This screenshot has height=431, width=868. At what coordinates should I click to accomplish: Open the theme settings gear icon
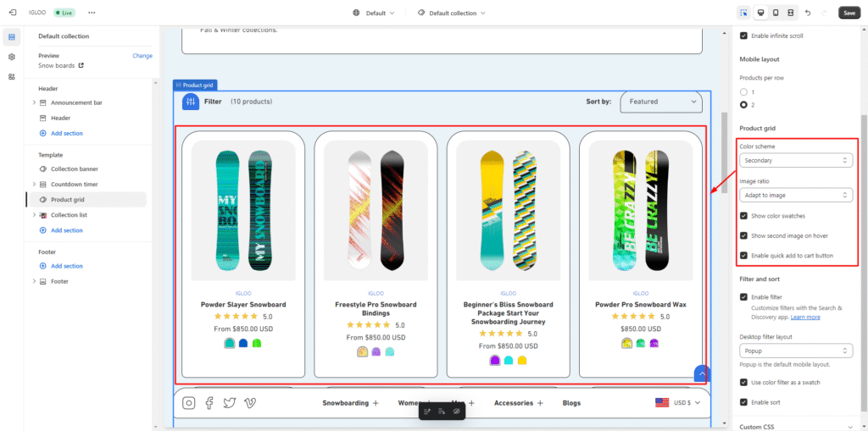pos(12,57)
